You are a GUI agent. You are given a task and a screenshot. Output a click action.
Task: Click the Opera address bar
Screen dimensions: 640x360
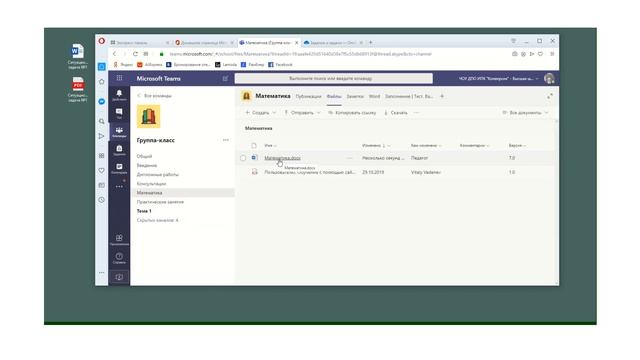click(x=300, y=54)
